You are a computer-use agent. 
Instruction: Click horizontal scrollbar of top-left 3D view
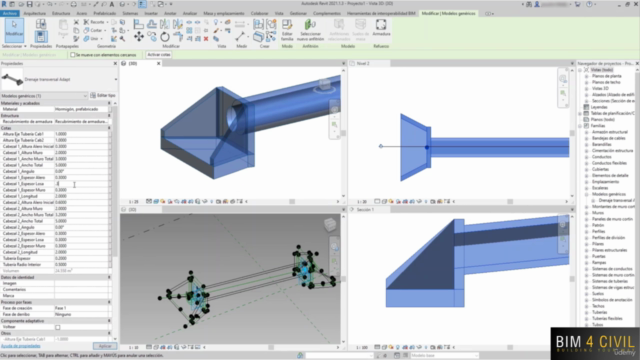click(292, 201)
